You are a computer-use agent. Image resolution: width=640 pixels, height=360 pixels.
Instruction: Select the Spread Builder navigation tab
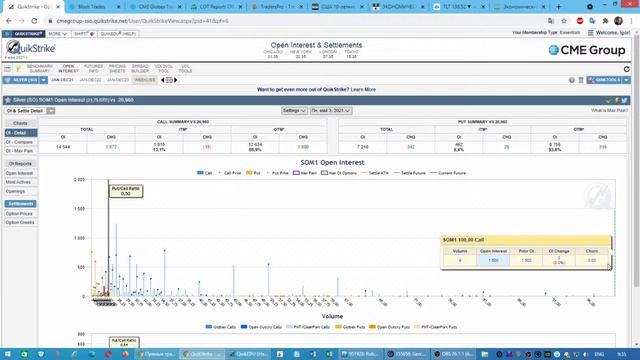pos(140,69)
